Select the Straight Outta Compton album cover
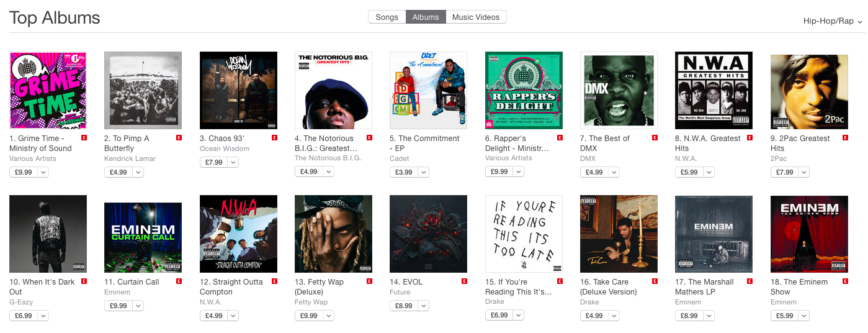The image size is (868, 333). click(238, 234)
